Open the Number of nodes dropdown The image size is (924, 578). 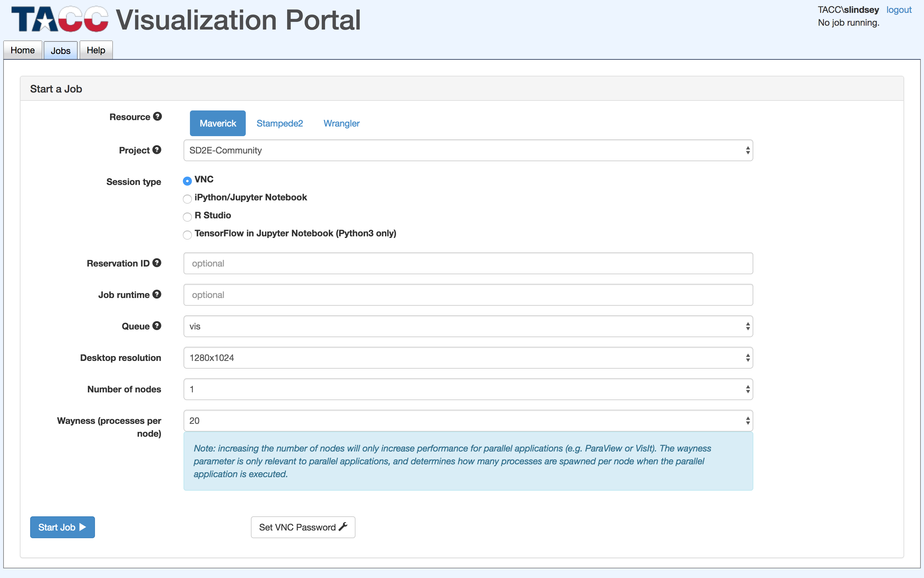468,389
